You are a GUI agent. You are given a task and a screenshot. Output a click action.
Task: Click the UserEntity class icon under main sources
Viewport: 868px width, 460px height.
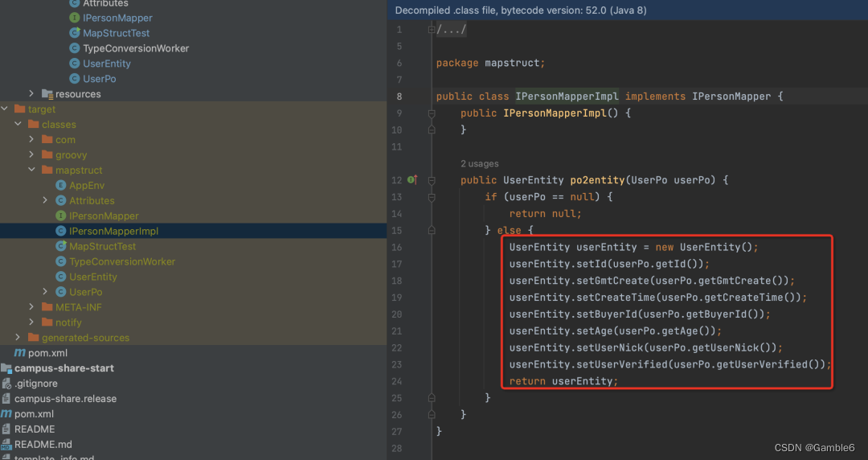(75, 64)
